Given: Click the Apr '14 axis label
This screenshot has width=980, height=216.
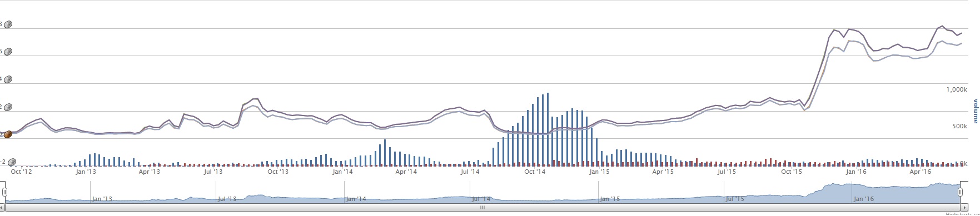Looking at the screenshot, I should coord(406,172).
